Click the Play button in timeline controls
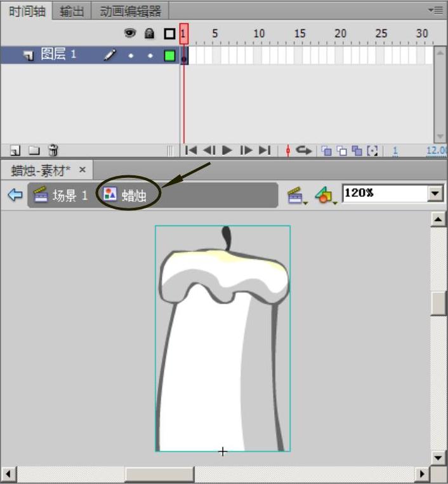This screenshot has height=484, width=448. click(227, 151)
